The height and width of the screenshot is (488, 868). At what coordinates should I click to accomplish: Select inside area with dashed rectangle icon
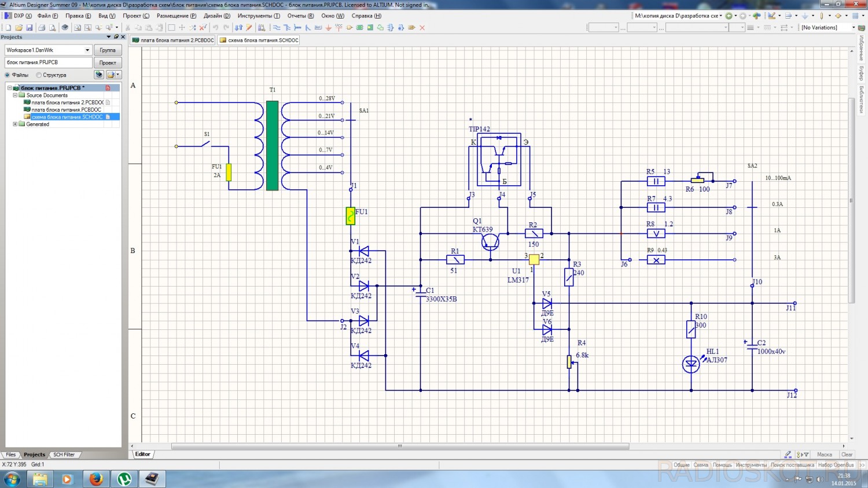click(x=171, y=27)
